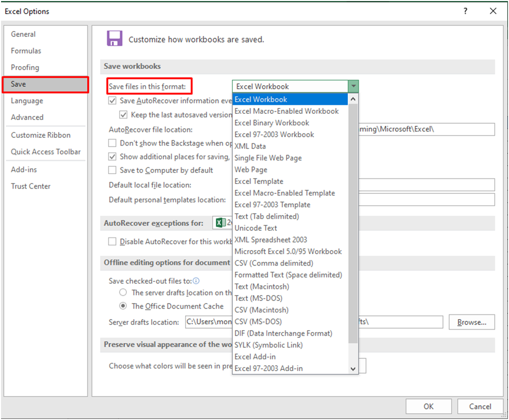Select The server drafts location radio button

[x=123, y=292]
